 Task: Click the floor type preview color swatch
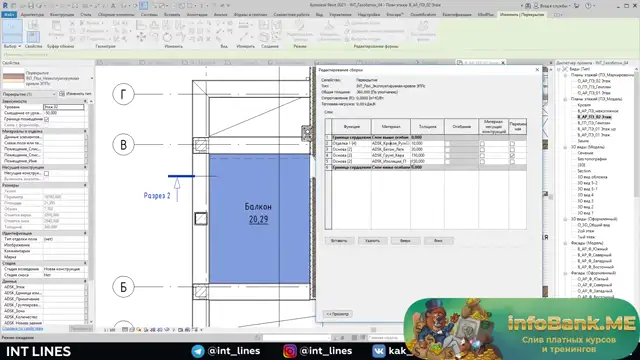13,78
